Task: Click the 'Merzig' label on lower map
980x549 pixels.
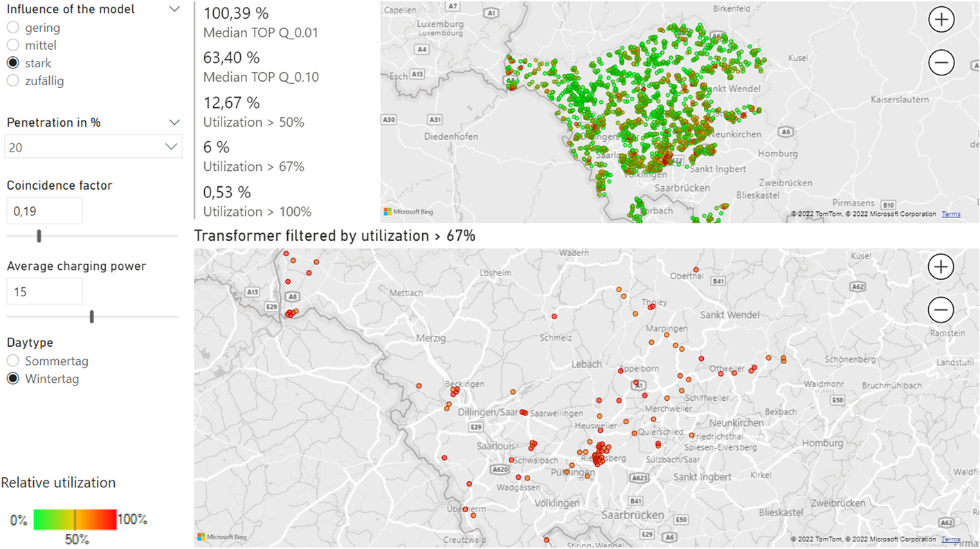Action: (430, 339)
